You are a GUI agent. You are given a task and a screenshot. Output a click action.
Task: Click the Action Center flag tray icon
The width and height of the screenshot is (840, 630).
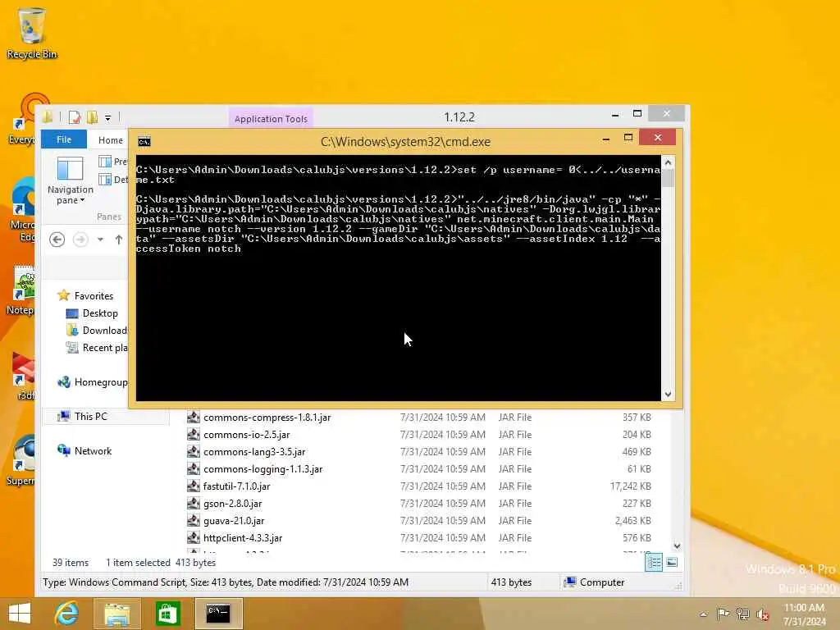(723, 614)
